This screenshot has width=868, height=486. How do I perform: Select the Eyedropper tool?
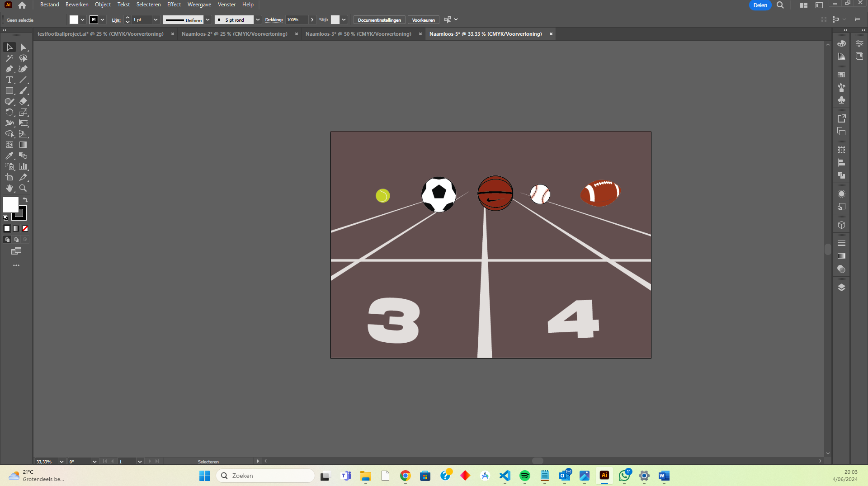[9, 156]
